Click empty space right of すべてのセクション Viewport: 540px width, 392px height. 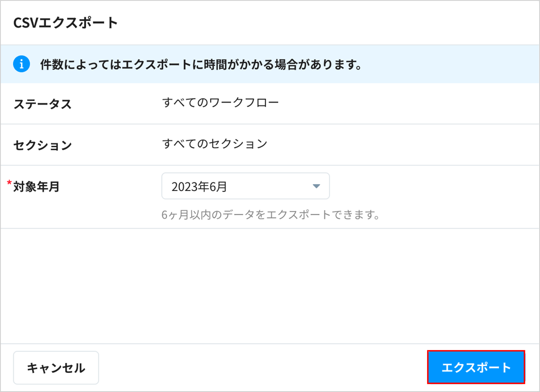[400, 144]
